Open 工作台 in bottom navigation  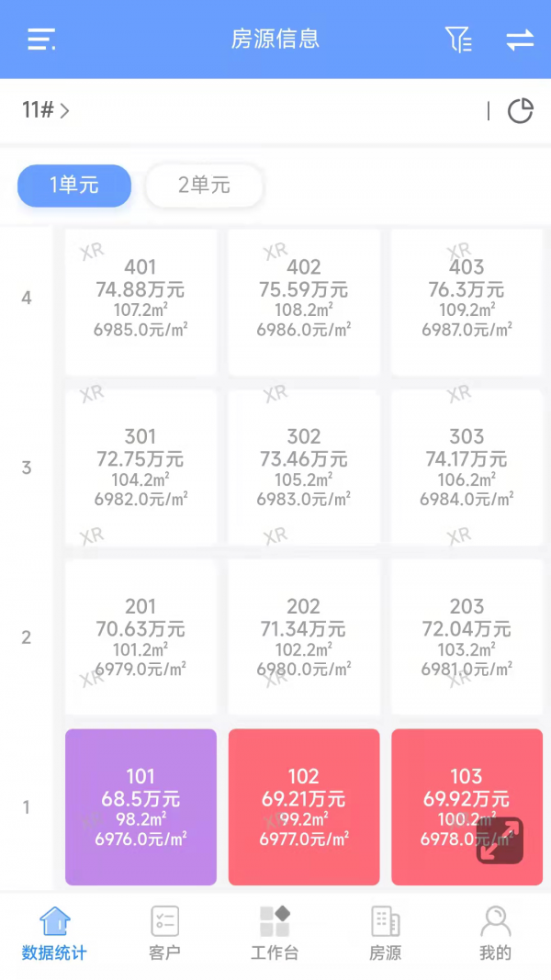tap(275, 932)
